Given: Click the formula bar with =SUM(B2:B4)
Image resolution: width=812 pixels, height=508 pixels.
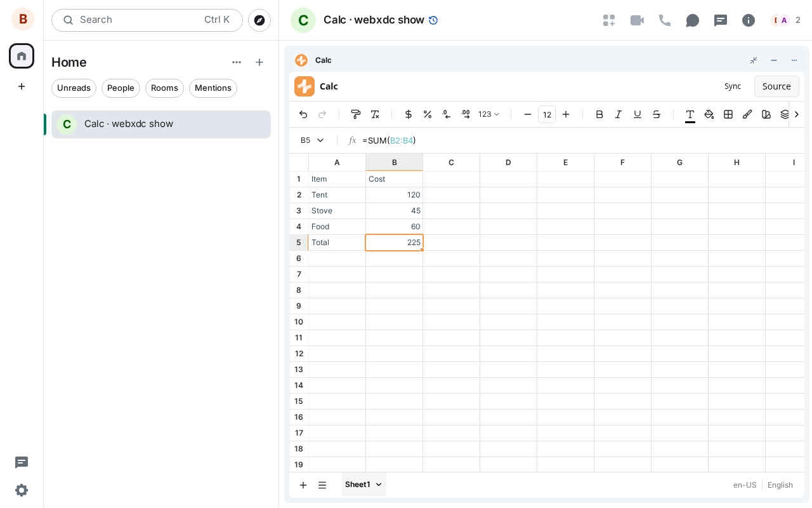Looking at the screenshot, I should [x=580, y=140].
